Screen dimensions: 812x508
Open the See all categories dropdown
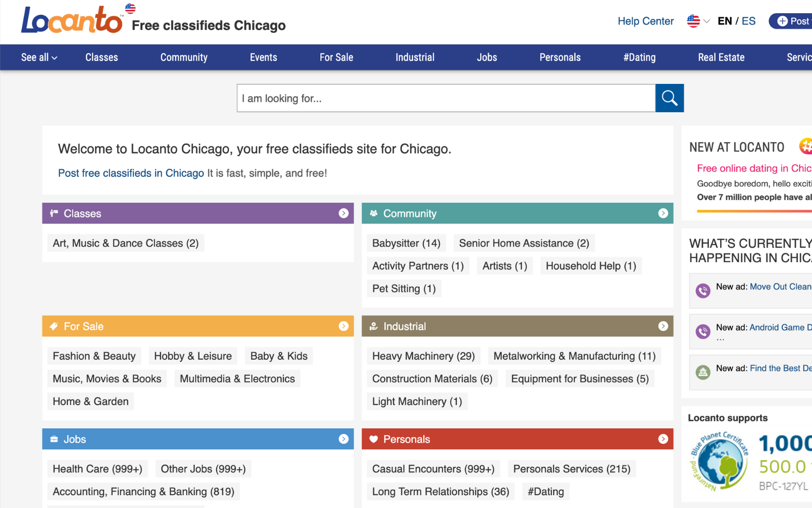[x=39, y=57]
